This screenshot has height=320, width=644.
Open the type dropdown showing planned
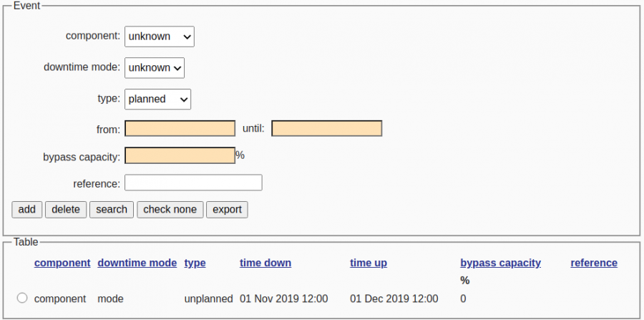157,100
